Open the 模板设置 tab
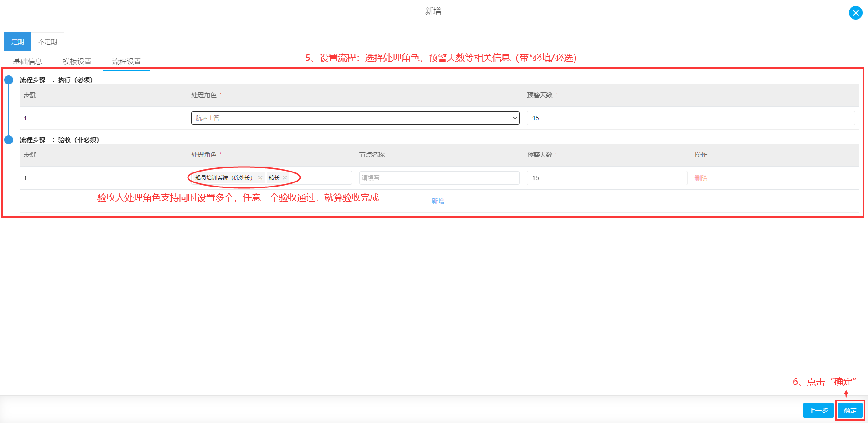The height and width of the screenshot is (423, 868). (x=77, y=61)
